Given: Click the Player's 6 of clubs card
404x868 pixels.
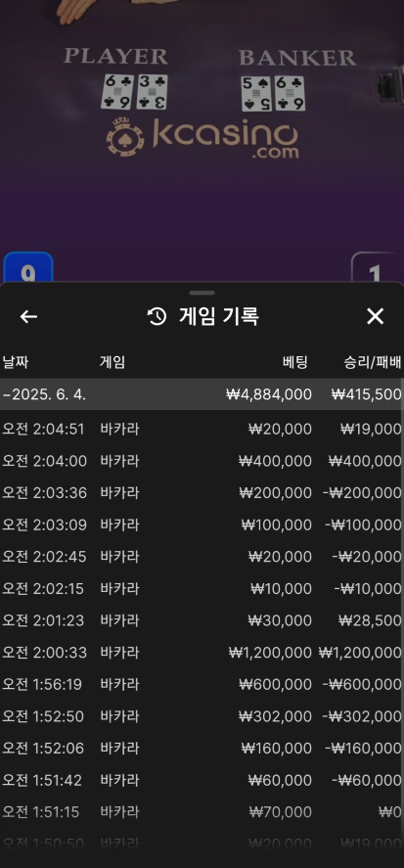Looking at the screenshot, I should point(118,92).
